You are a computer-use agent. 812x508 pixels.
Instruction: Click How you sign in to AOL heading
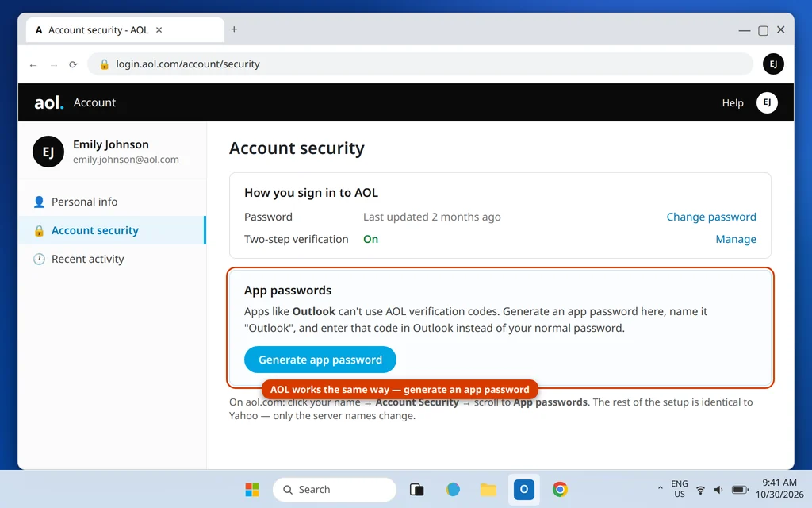pyautogui.click(x=311, y=193)
